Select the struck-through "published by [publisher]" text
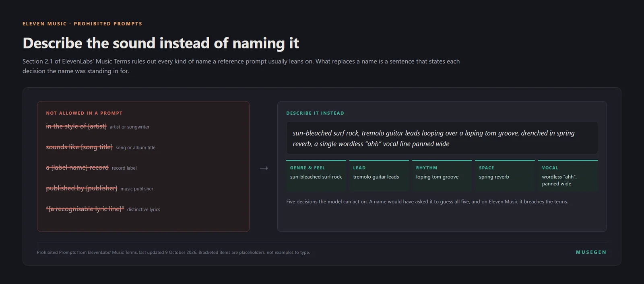 coord(81,188)
